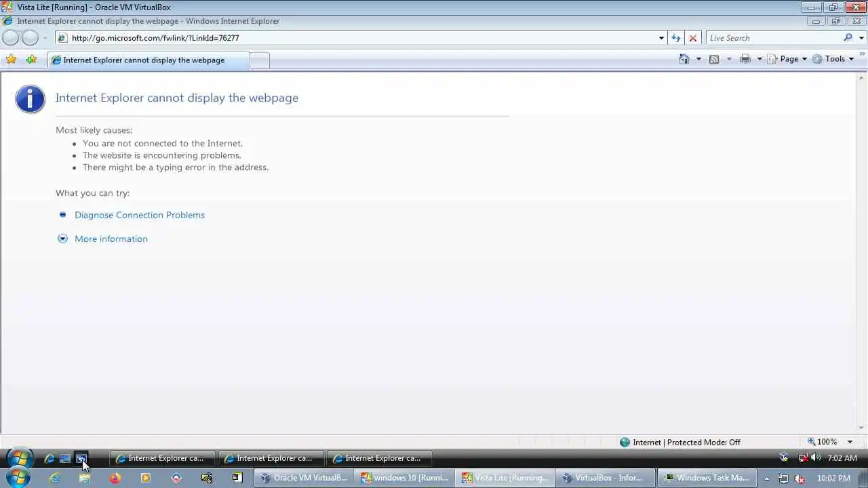Switch to windows 10 [Running] taskbar button
This screenshot has height=488, width=868.
404,478
